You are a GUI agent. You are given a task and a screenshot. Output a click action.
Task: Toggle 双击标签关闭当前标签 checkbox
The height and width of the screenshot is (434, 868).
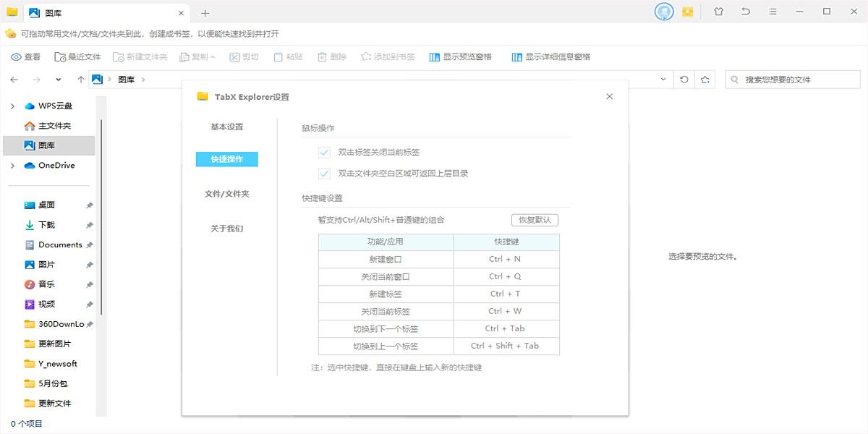point(324,153)
